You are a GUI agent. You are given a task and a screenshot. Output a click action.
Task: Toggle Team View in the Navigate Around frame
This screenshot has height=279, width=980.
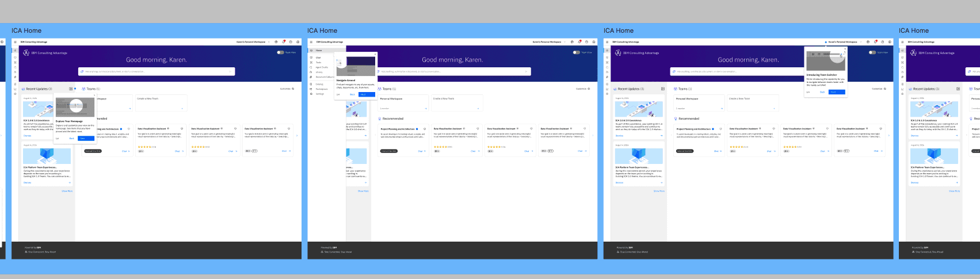tap(576, 52)
